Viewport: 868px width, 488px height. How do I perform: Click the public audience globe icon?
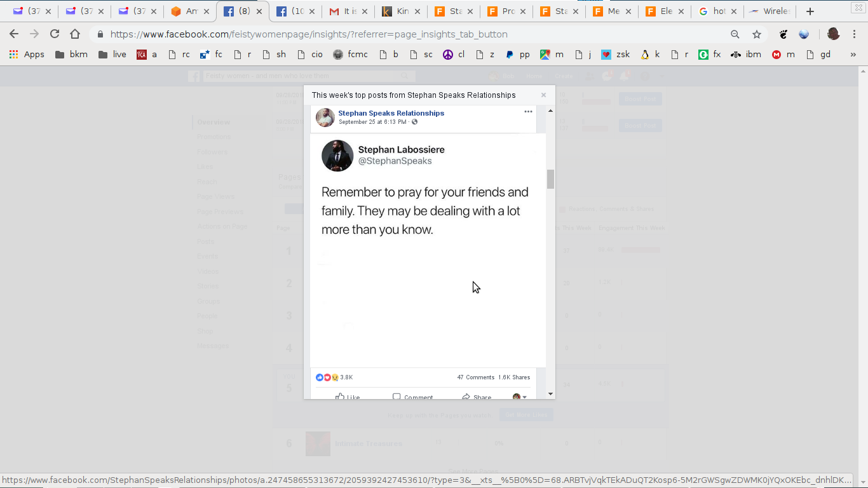pos(415,122)
